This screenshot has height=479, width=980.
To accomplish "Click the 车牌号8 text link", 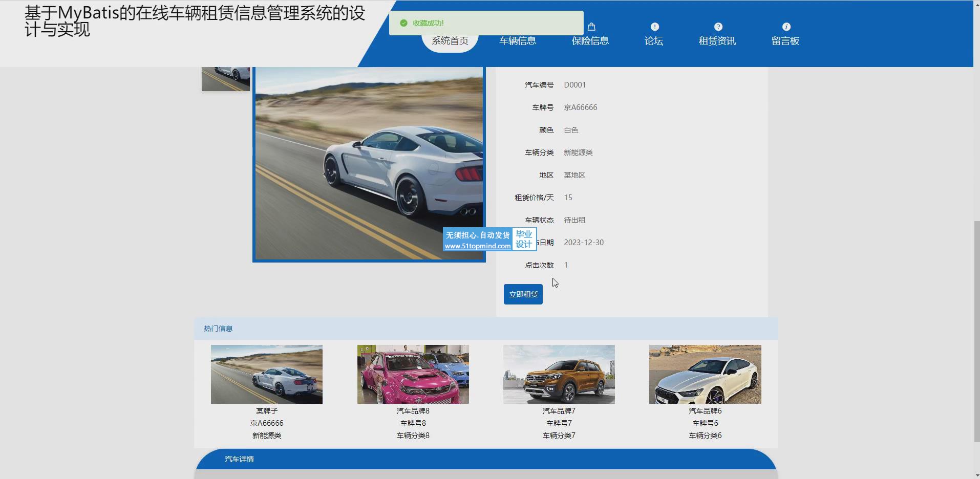I will point(413,423).
